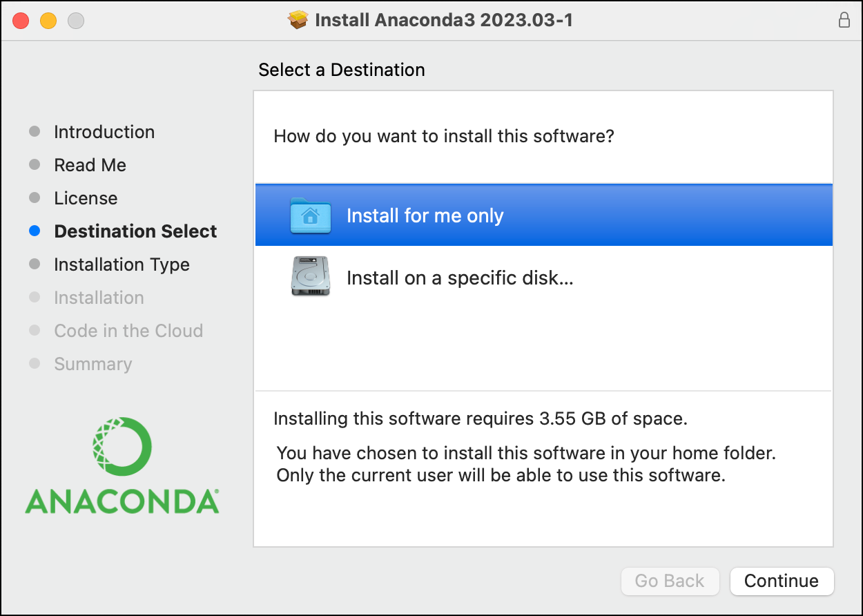Select the 'Install for me only' option
The image size is (863, 616).
425,215
